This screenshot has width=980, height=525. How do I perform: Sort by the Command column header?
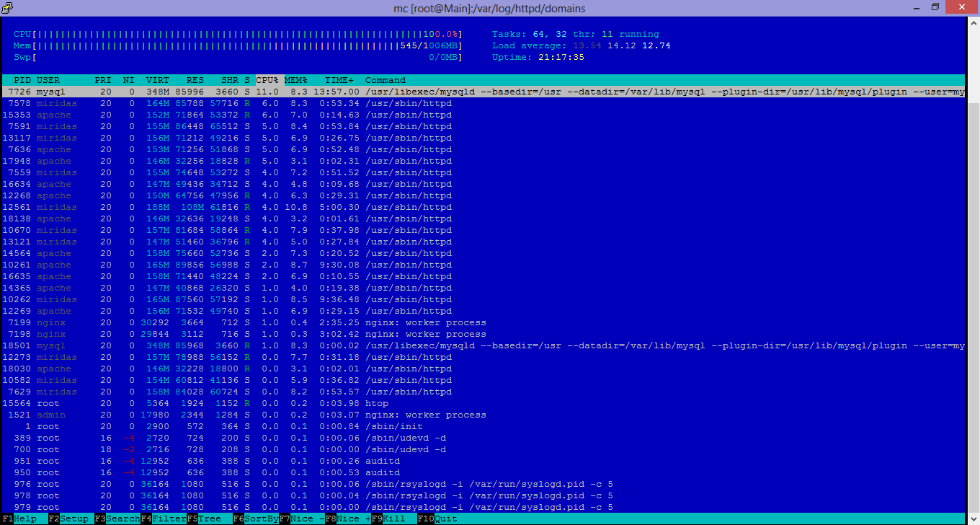click(x=386, y=80)
